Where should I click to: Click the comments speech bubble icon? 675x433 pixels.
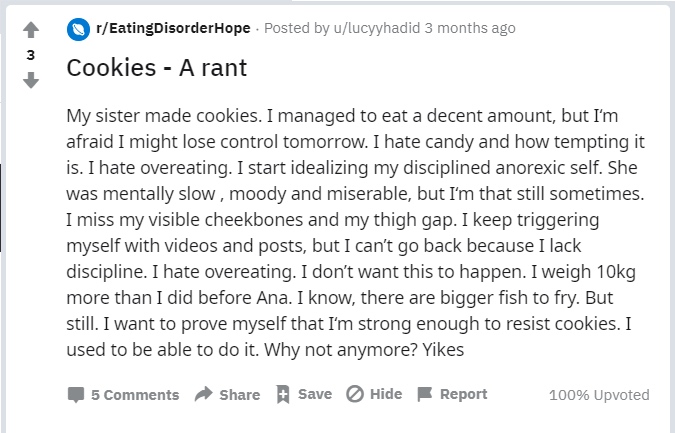pyautogui.click(x=76, y=394)
